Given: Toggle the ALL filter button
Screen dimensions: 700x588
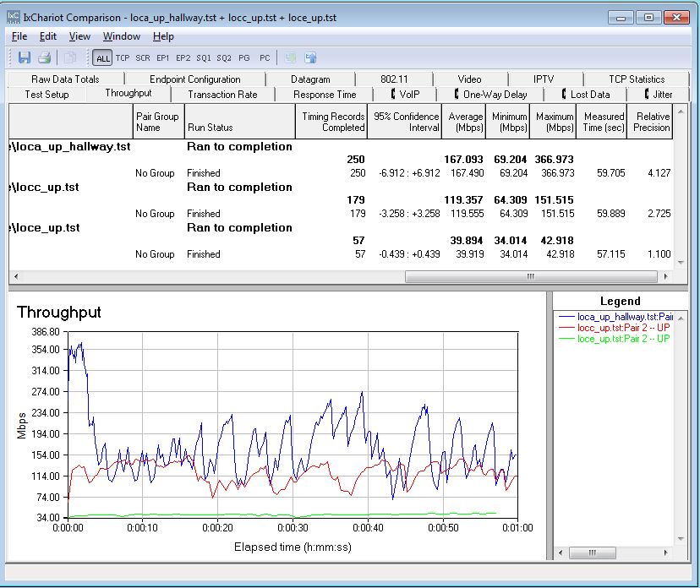Looking at the screenshot, I should coord(102,58).
